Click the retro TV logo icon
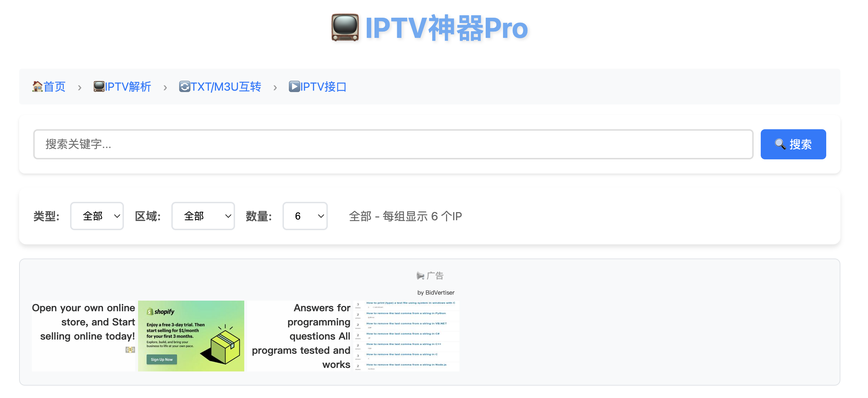868x398 pixels. coord(345,28)
